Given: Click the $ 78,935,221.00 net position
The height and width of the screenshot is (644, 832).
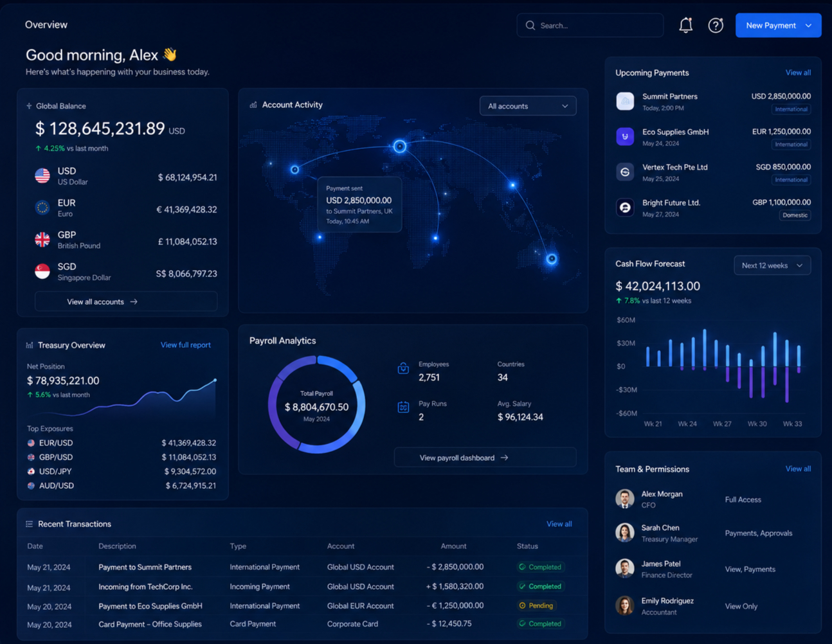Looking at the screenshot, I should click(x=63, y=380).
